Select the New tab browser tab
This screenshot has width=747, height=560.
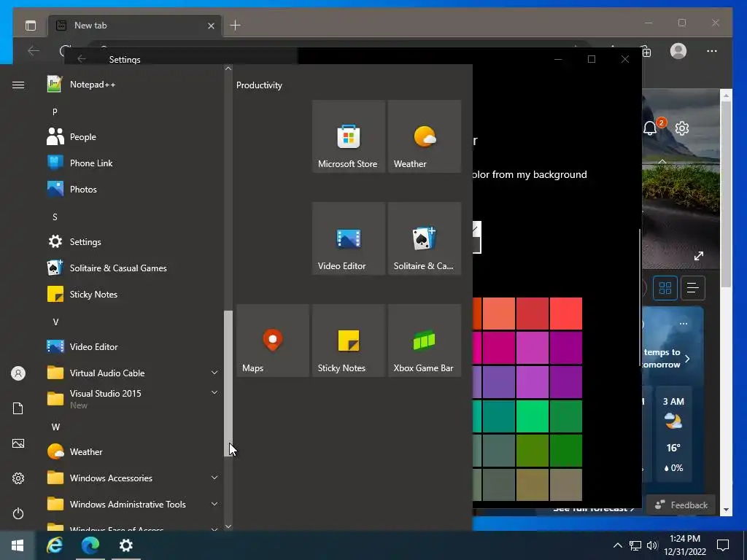pos(134,26)
